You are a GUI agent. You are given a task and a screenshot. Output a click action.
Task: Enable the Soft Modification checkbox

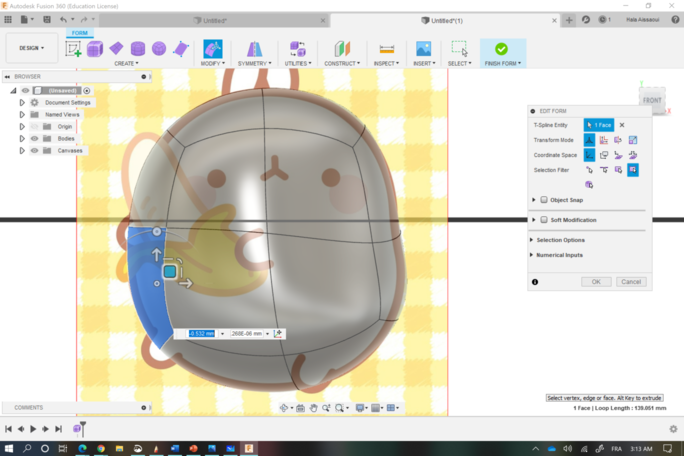tap(544, 220)
